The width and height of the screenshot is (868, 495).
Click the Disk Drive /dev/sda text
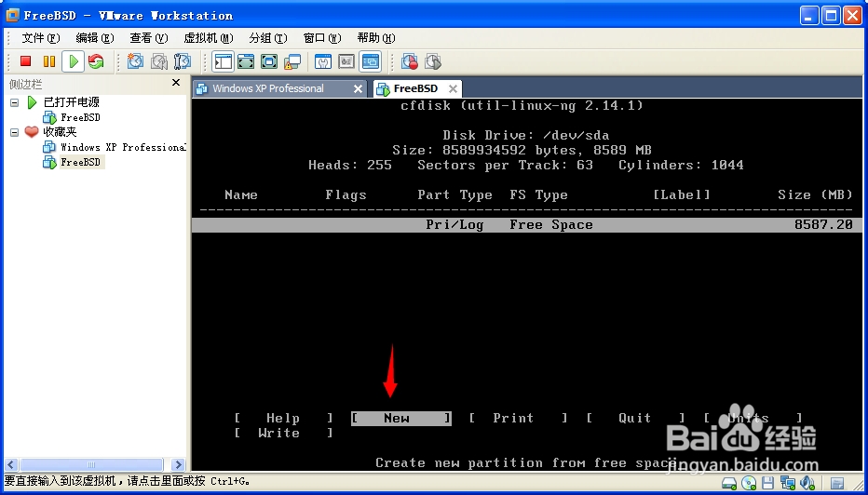[526, 135]
